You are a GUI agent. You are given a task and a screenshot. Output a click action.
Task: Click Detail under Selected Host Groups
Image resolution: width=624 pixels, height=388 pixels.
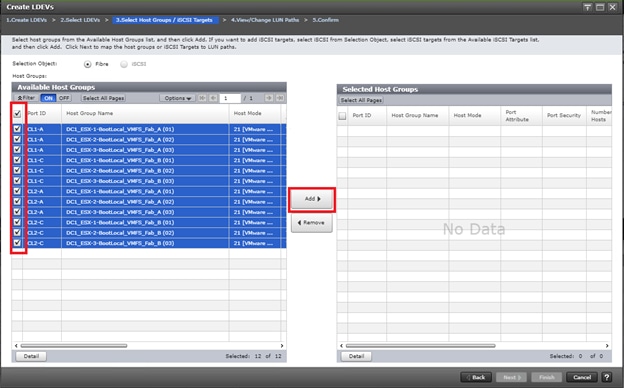coord(356,356)
